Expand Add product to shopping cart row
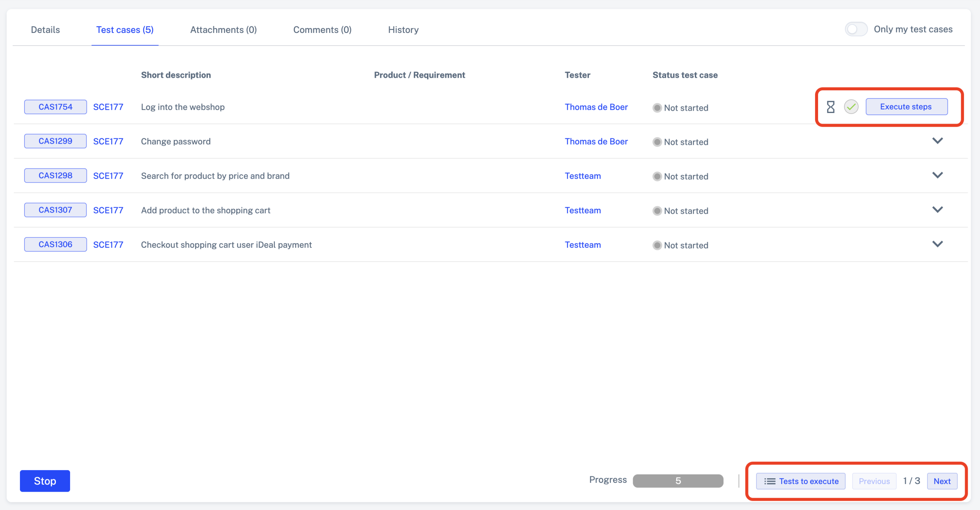This screenshot has height=510, width=980. [937, 210]
